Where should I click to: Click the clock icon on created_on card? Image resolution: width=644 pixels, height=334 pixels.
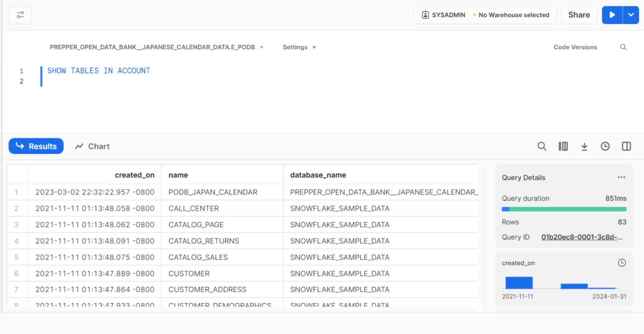[621, 263]
